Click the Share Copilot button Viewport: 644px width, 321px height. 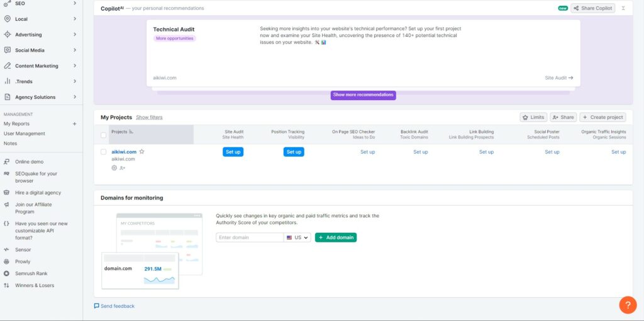pos(592,8)
